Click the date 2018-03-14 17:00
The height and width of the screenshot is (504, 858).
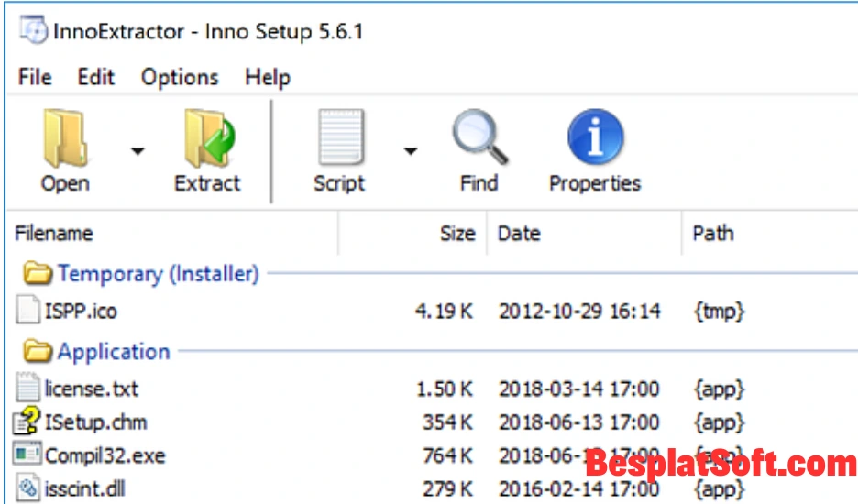coord(579,389)
